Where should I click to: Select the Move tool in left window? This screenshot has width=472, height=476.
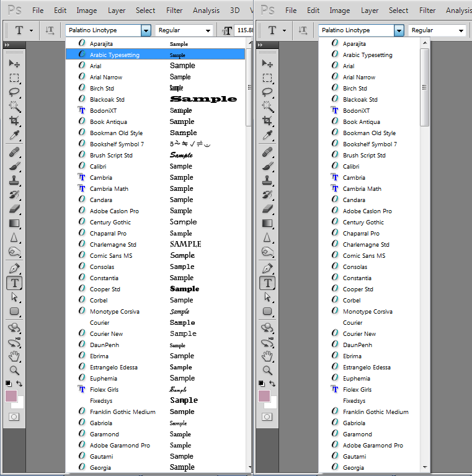[x=14, y=63]
